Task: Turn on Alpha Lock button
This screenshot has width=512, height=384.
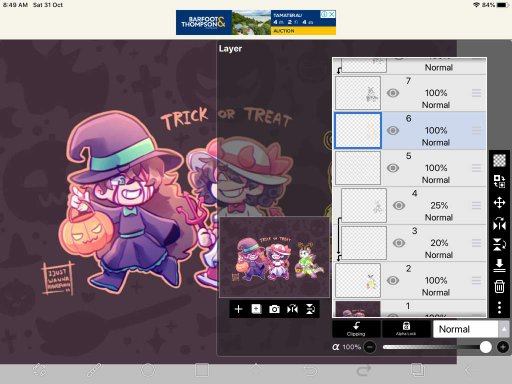Action: click(406, 329)
